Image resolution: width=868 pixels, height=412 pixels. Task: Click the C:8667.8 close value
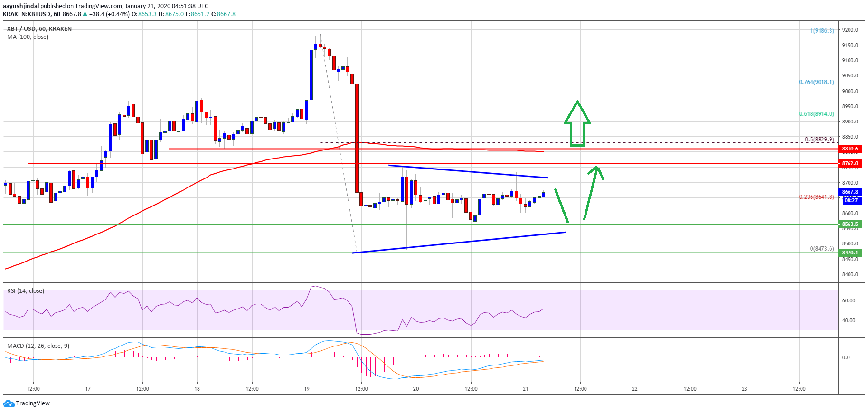tap(223, 14)
